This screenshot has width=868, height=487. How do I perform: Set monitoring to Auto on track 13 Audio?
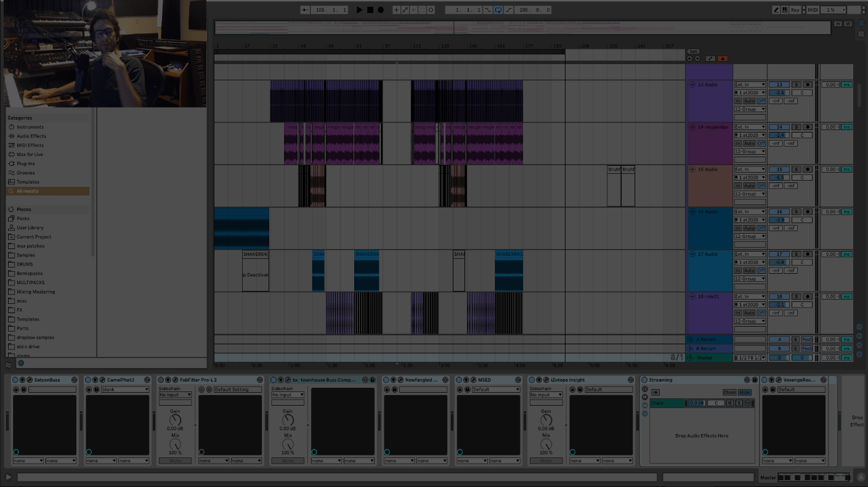click(749, 101)
